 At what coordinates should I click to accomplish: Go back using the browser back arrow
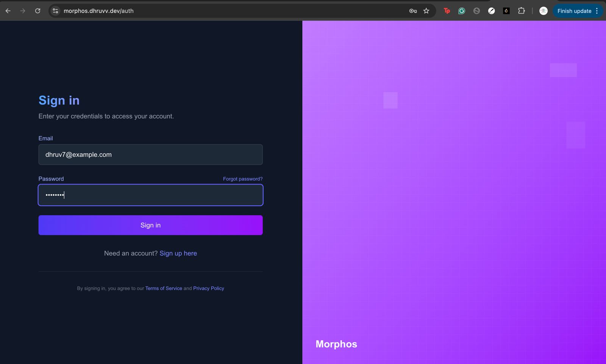coord(8,11)
